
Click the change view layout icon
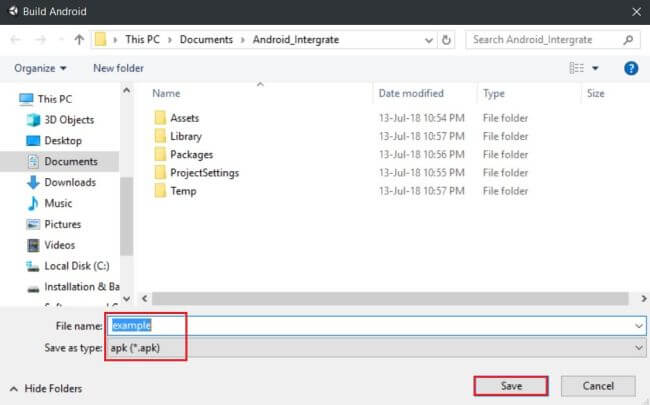tap(576, 68)
